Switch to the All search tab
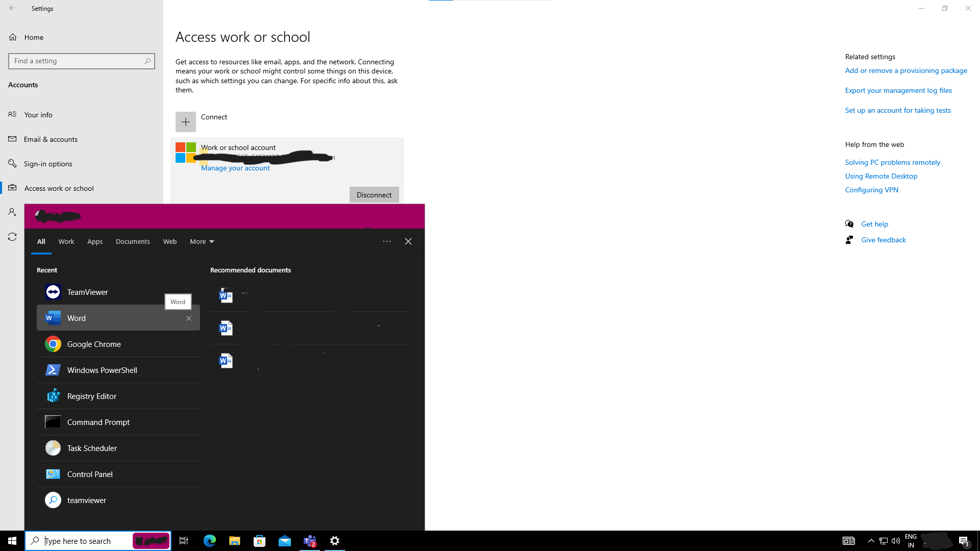The width and height of the screenshot is (980, 551). click(x=41, y=241)
